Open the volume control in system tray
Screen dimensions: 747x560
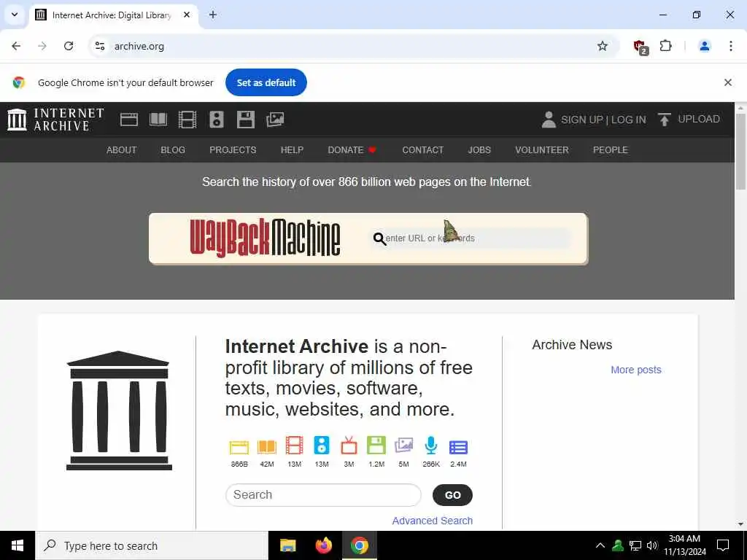(x=652, y=545)
